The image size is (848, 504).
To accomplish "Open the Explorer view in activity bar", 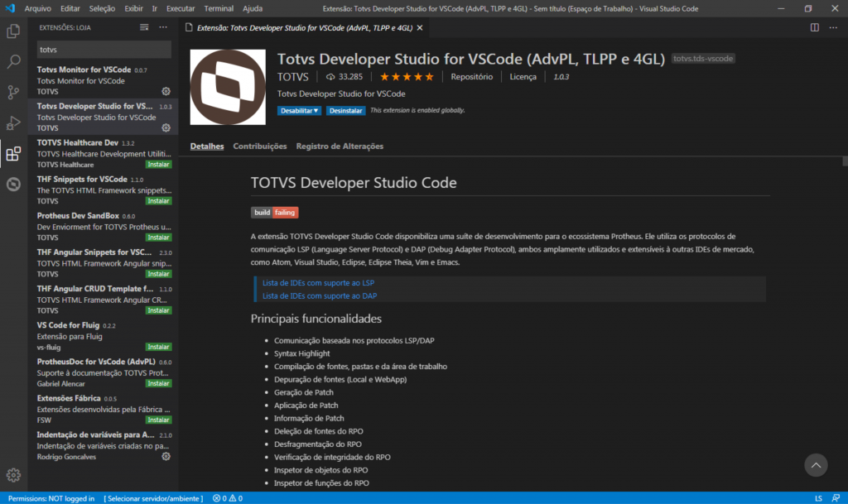I will (x=13, y=31).
